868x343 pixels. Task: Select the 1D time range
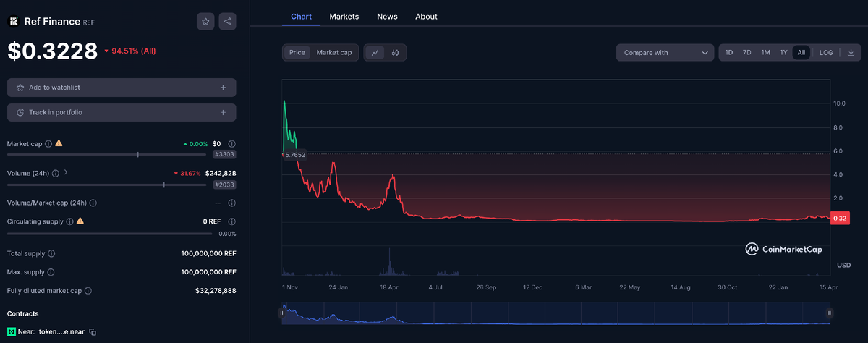729,52
